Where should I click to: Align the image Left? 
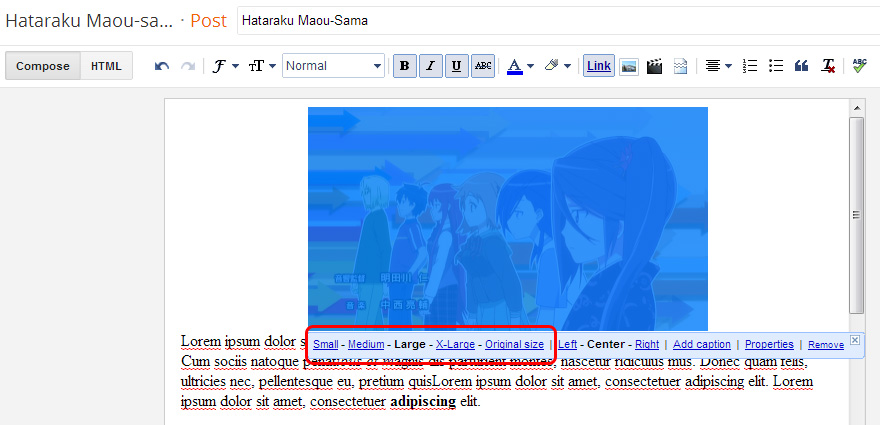[x=567, y=345]
